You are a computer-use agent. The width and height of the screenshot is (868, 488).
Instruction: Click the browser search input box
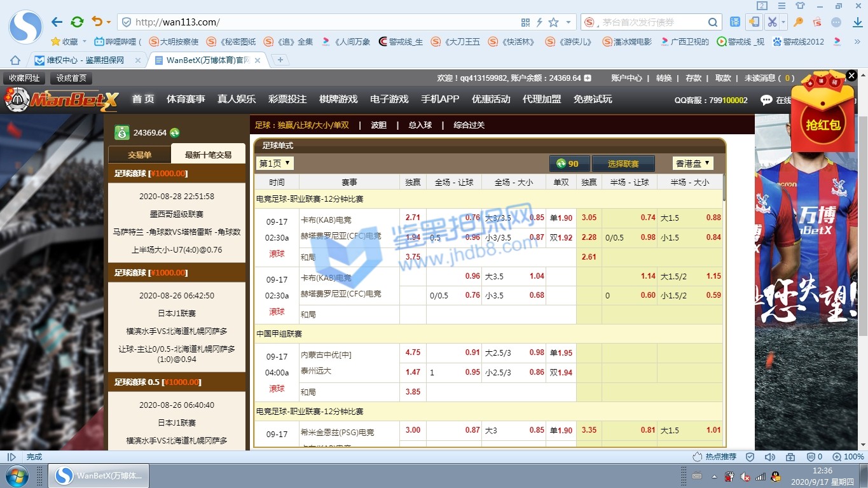652,22
